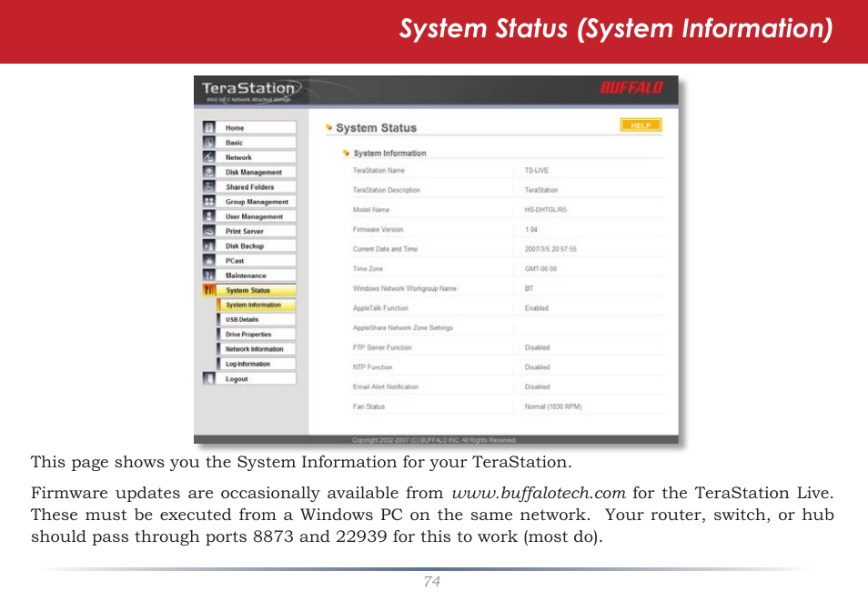
Task: Click the www.buffalotech.com link
Action: (539, 493)
